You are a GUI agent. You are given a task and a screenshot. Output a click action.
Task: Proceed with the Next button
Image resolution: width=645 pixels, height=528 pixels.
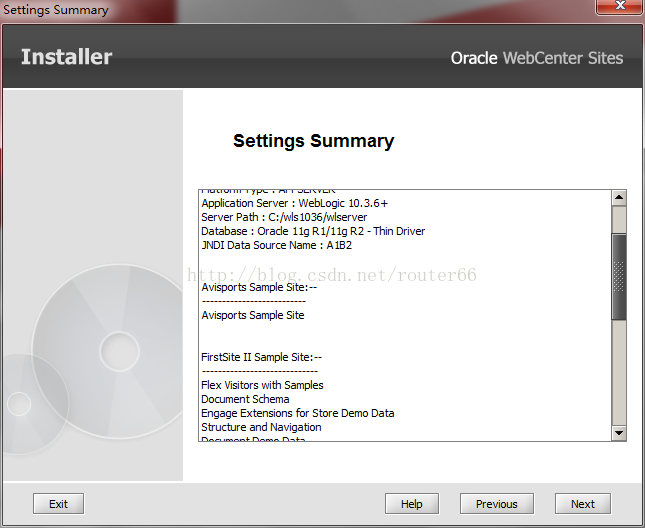point(582,504)
